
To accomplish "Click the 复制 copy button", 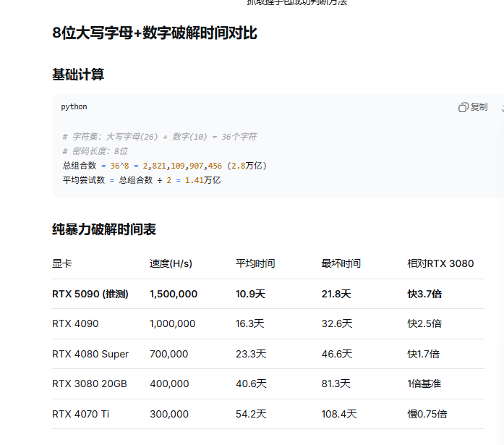I will tap(473, 107).
